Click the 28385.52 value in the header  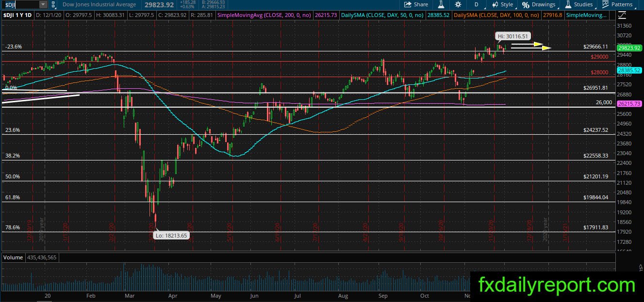coord(439,16)
